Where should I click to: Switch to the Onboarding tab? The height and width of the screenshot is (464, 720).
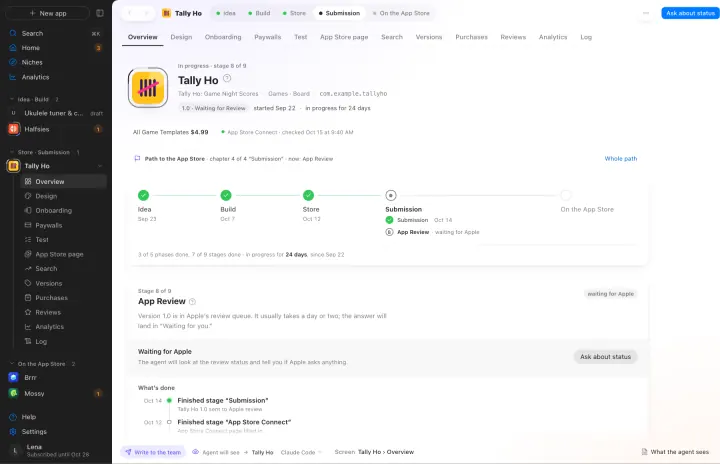(x=223, y=37)
